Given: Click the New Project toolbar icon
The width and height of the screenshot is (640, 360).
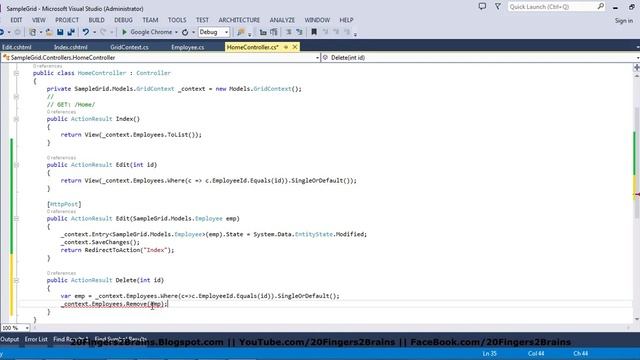Looking at the screenshot, I should 32,32.
